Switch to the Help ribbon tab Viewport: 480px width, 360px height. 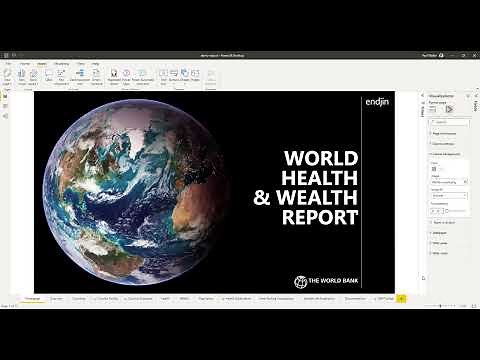(x=95, y=64)
